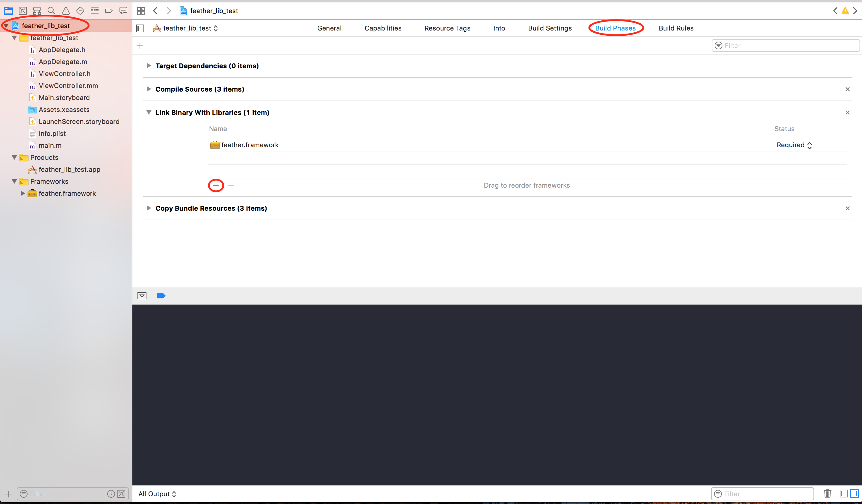The image size is (862, 504).
Task: Collapse Link Binary With Libraries section
Action: click(x=149, y=112)
